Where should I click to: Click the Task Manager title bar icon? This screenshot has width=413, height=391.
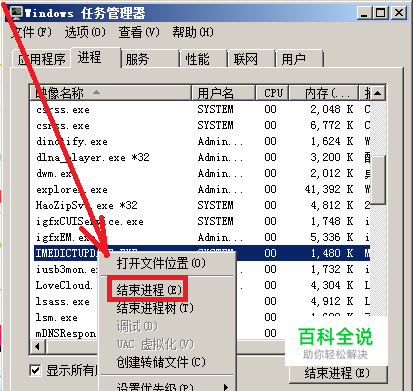click(x=16, y=12)
